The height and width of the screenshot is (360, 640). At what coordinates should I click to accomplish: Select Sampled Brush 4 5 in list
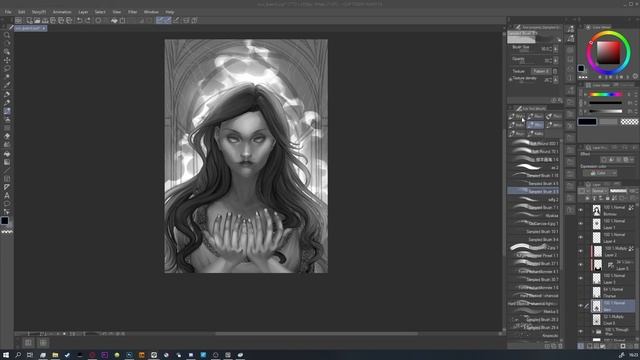coord(534,183)
